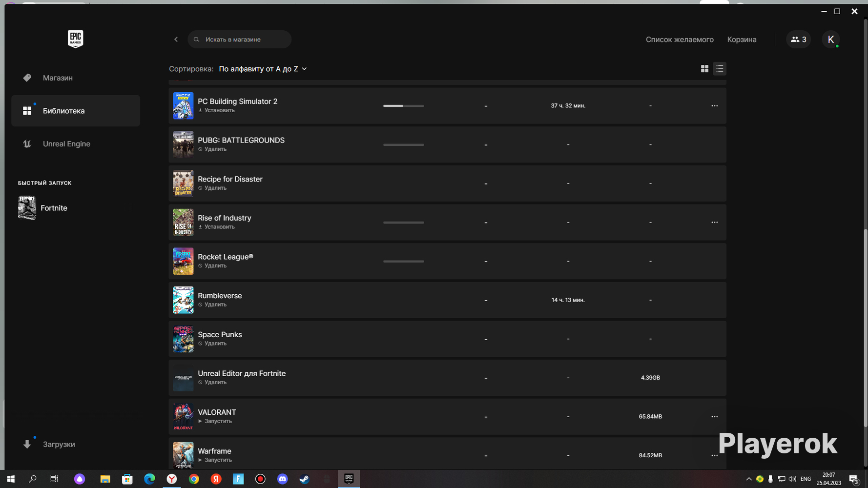Image resolution: width=868 pixels, height=488 pixels.
Task: Open options menu for VALORANT
Action: coord(714,417)
